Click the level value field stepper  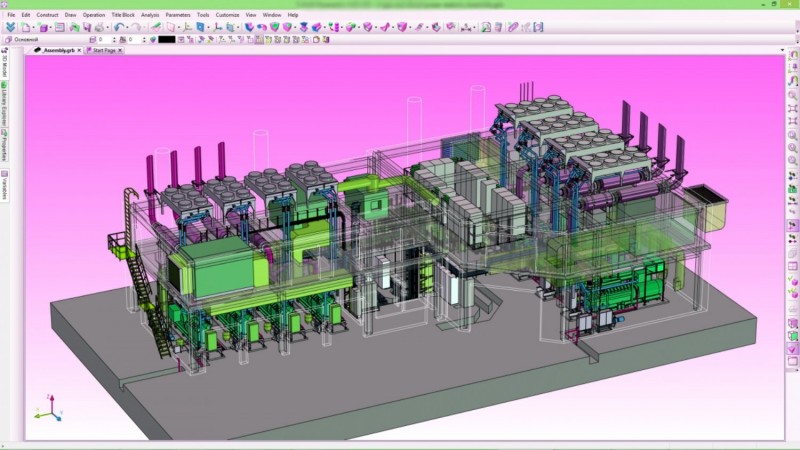point(114,39)
